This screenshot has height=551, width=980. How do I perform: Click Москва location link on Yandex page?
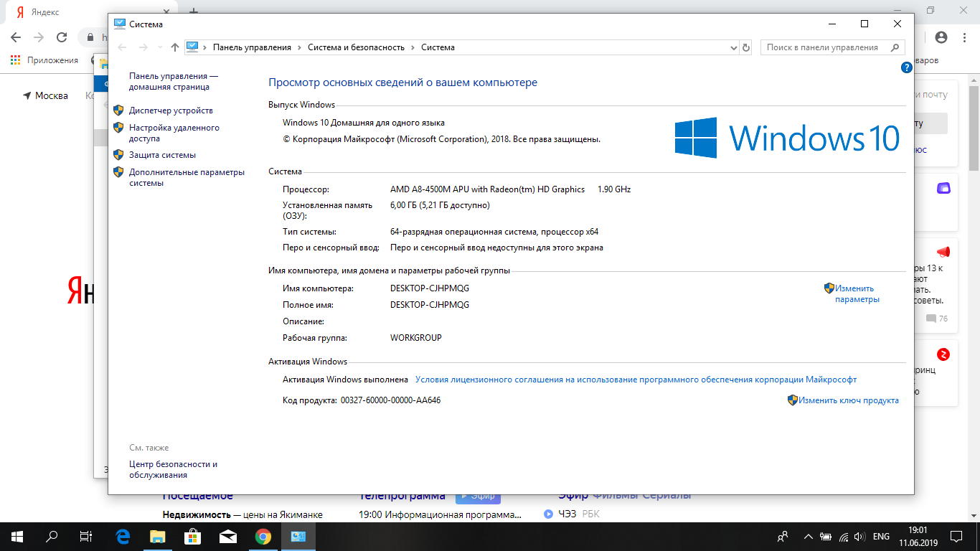click(x=45, y=95)
